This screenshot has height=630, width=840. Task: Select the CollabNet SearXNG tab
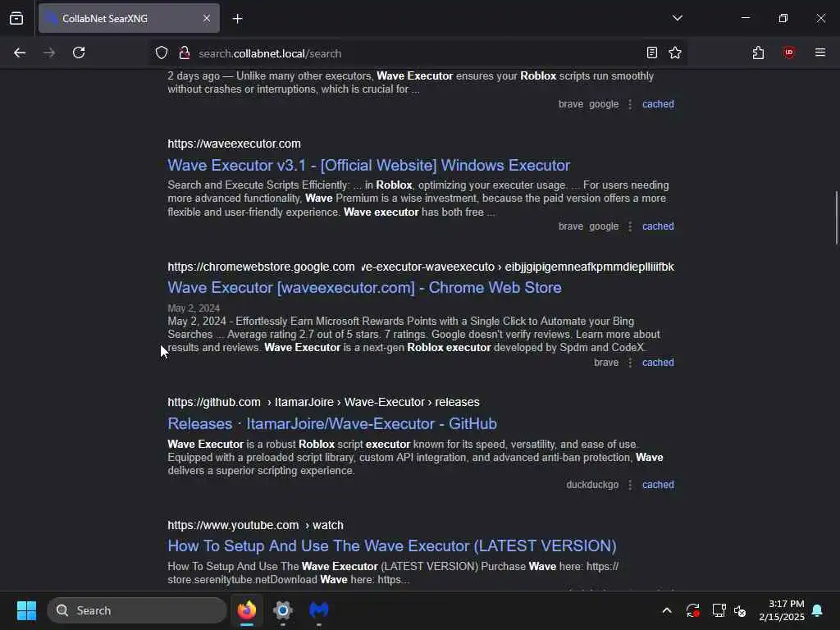tap(129, 19)
